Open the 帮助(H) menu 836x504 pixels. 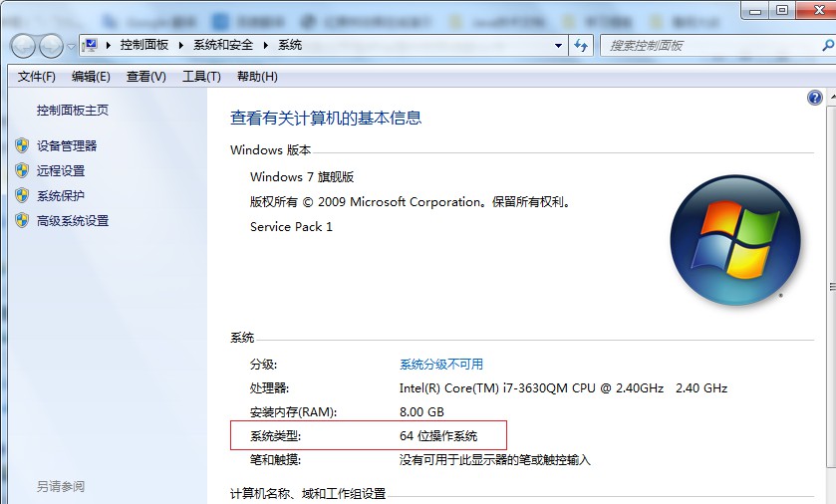point(257,77)
